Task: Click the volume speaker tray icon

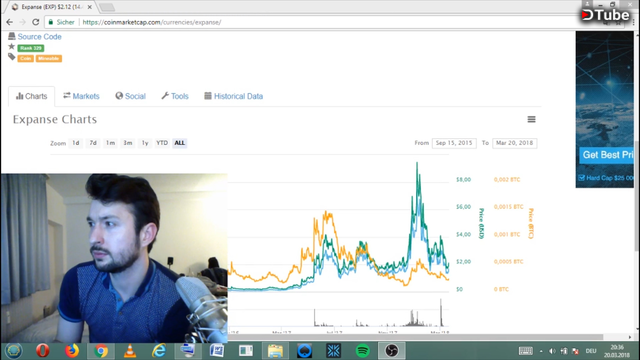Action: [552, 351]
